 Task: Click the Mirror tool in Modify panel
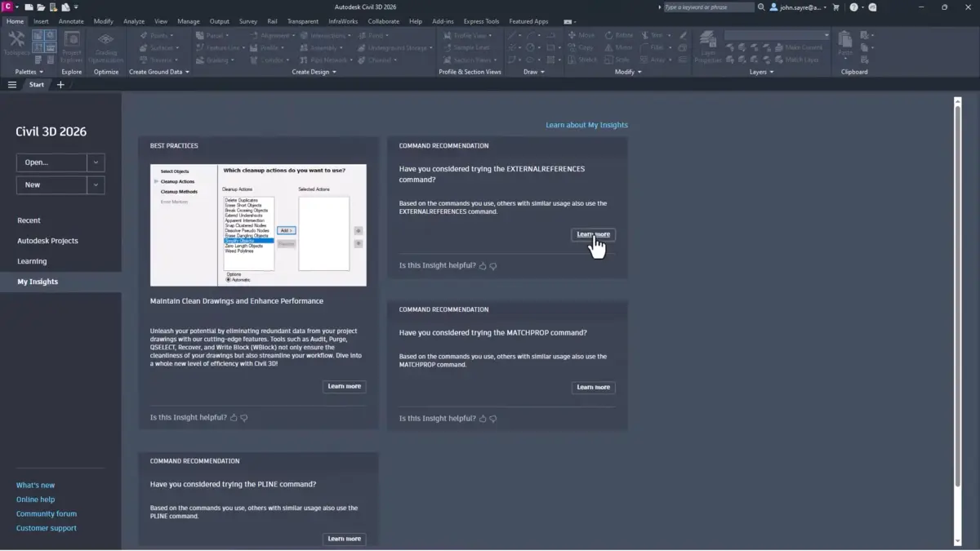click(x=619, y=47)
